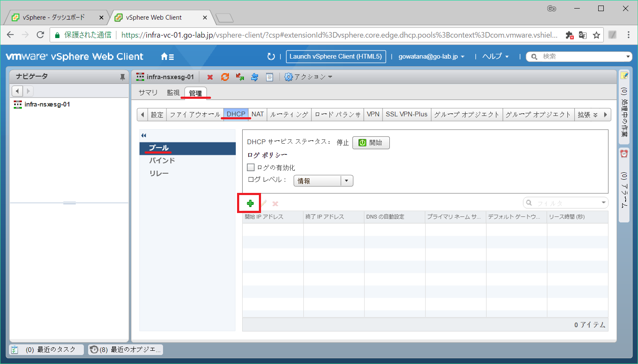This screenshot has height=364, width=638.
Task: Open the 最近のオブジェクト panel button
Action: click(x=125, y=349)
